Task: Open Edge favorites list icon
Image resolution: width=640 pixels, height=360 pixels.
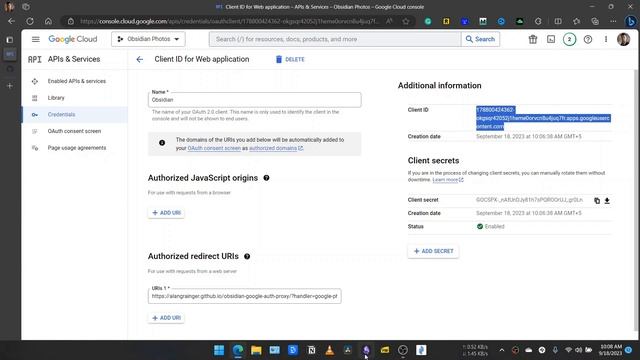Action: click(x=576, y=21)
